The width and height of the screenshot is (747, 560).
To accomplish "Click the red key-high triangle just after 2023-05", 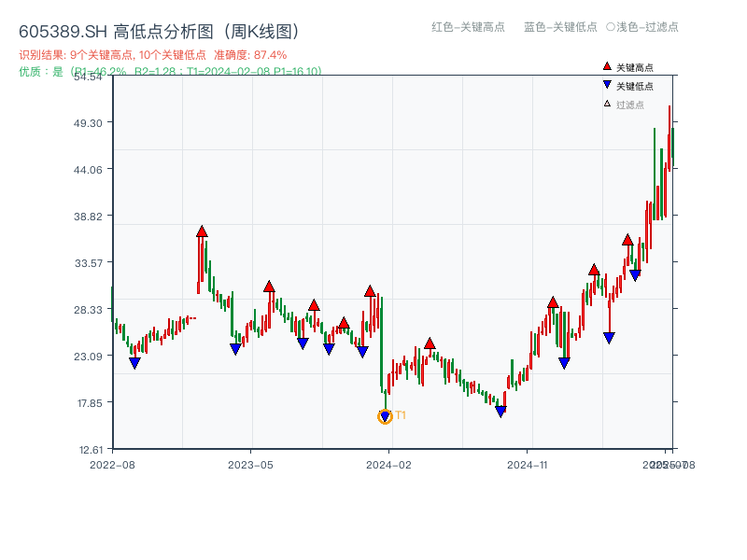I will pyautogui.click(x=269, y=287).
